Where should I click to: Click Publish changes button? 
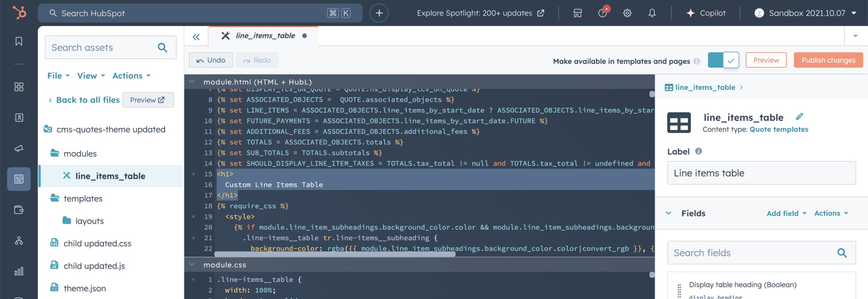point(828,60)
